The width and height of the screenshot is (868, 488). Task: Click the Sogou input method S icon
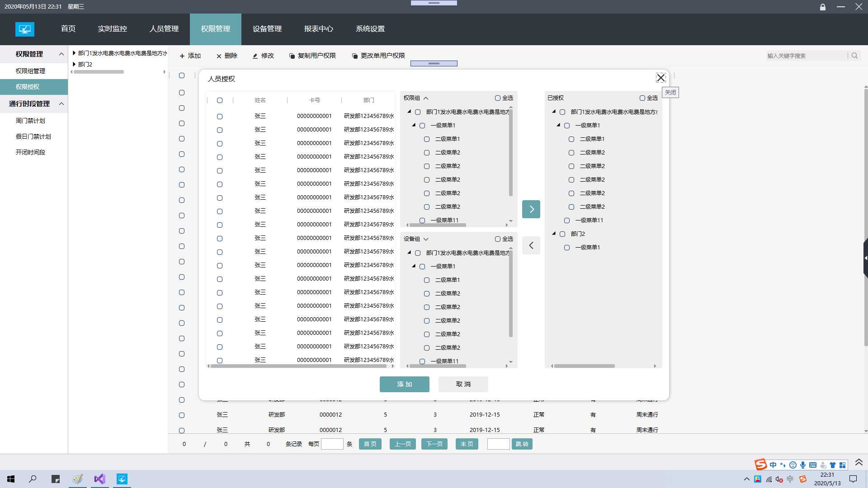[x=761, y=464]
